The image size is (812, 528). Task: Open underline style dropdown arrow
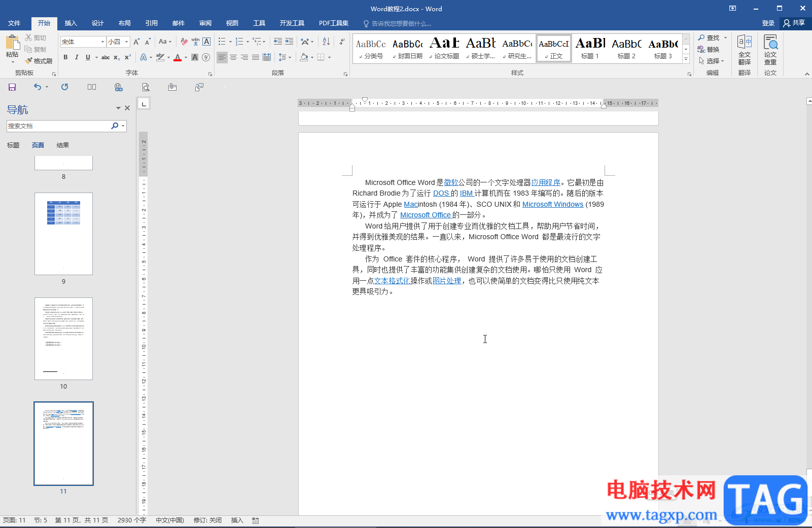96,57
